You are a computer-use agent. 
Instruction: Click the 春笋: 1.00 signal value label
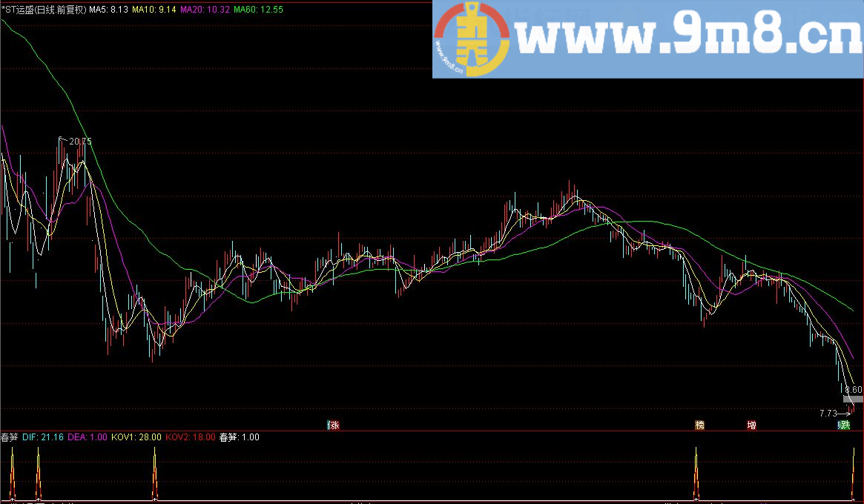[x=239, y=437]
